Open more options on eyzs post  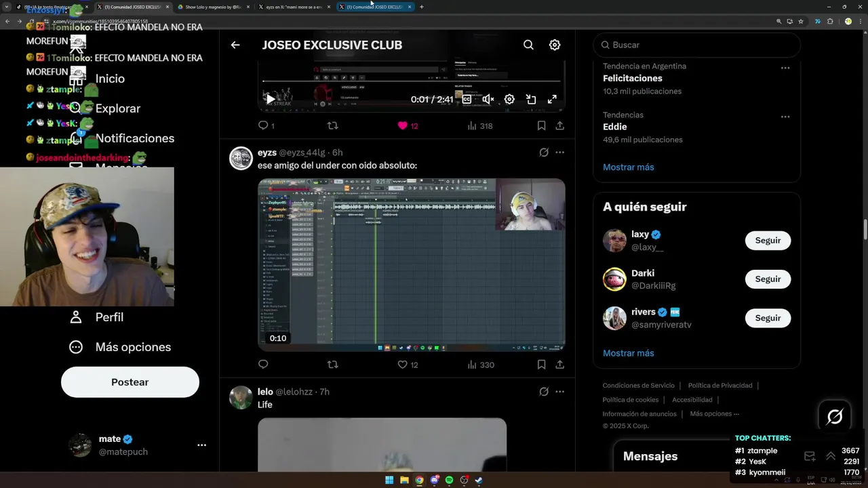tap(559, 152)
